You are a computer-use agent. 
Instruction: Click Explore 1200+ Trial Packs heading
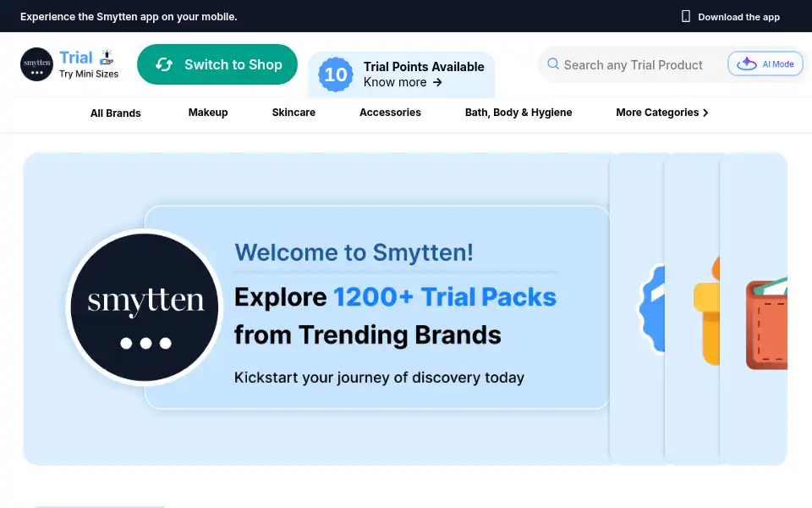395,297
